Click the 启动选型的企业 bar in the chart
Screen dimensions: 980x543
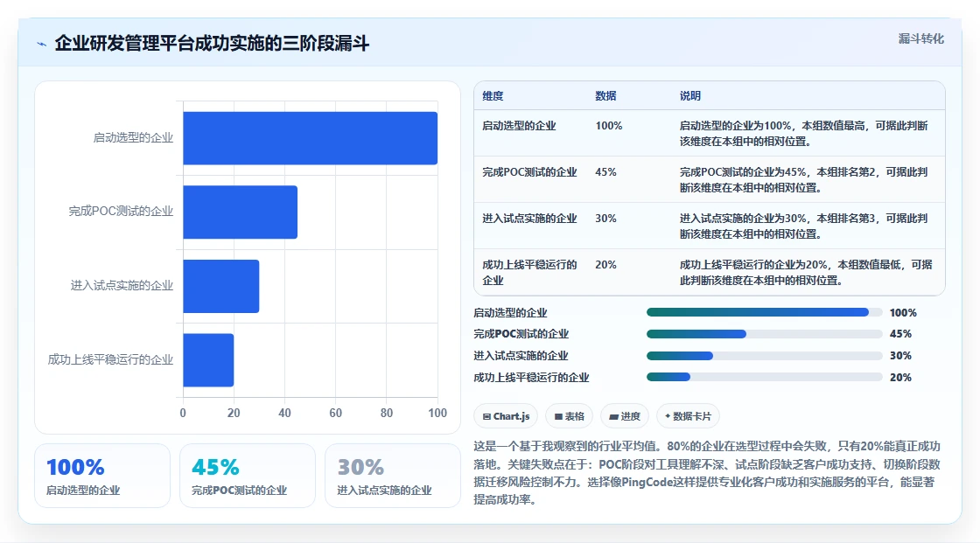pyautogui.click(x=310, y=138)
